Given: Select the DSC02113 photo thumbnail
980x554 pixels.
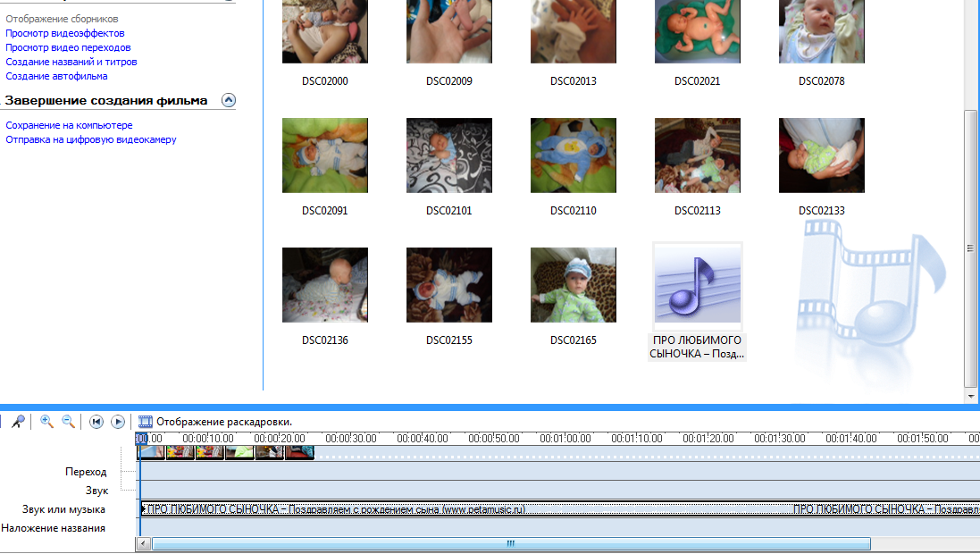Looking at the screenshot, I should pyautogui.click(x=698, y=155).
